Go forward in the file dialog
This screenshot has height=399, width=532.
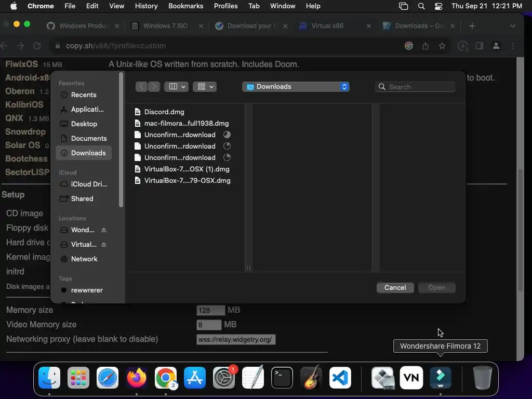154,87
